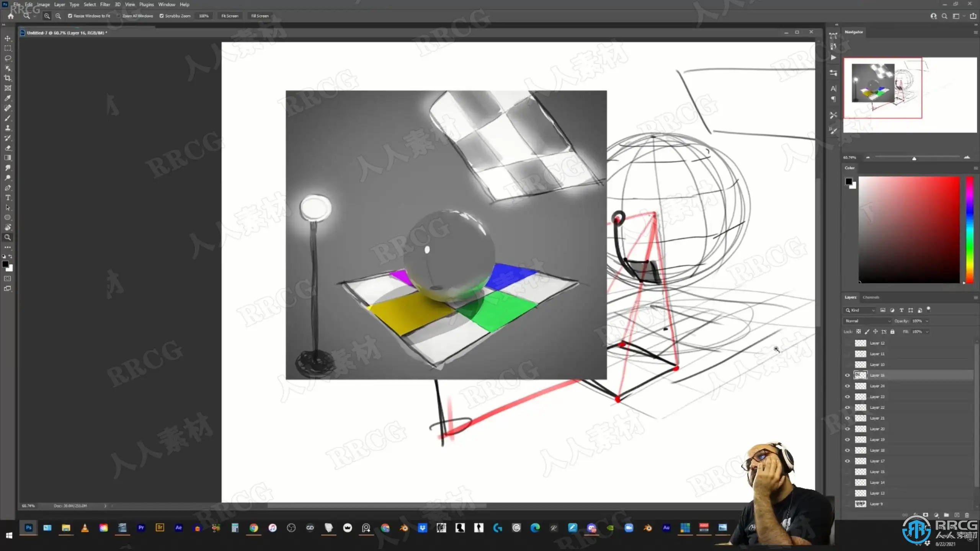
Task: Select the Crop tool
Action: 8,78
